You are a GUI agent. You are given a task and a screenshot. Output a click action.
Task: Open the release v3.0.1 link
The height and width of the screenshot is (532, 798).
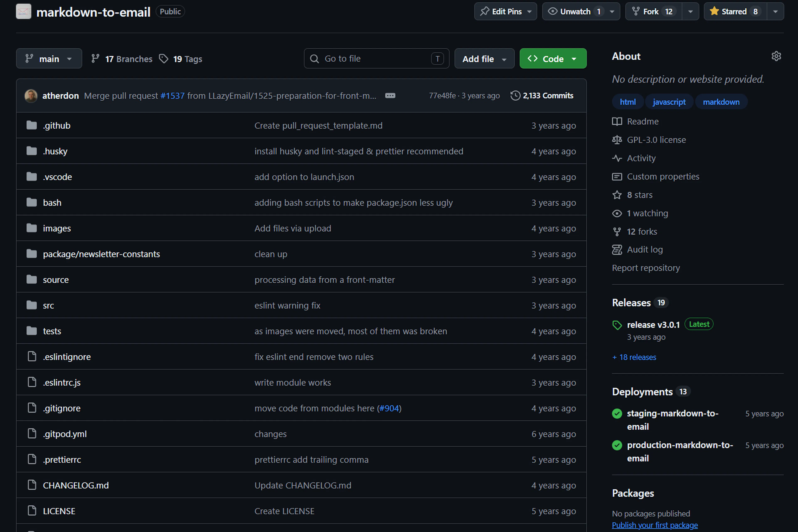coord(653,325)
